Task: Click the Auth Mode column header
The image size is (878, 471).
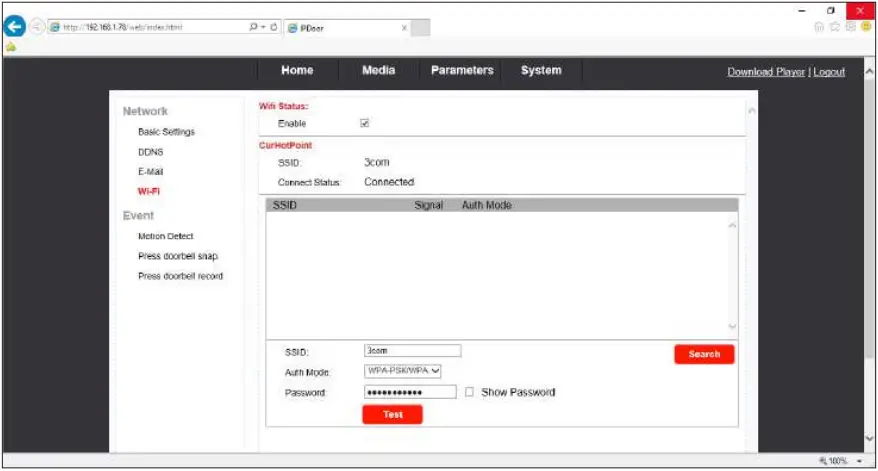Action: (487, 205)
